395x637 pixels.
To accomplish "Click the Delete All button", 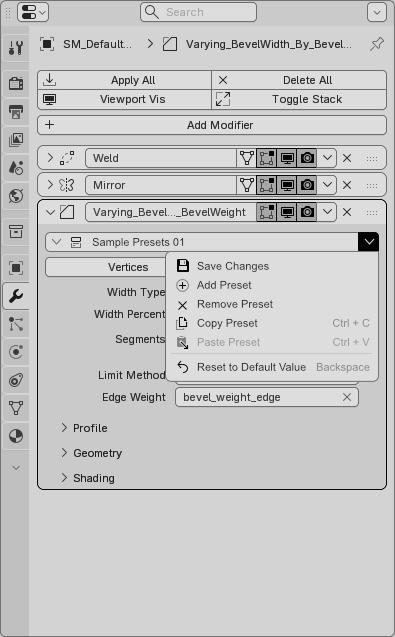I will pos(299,80).
